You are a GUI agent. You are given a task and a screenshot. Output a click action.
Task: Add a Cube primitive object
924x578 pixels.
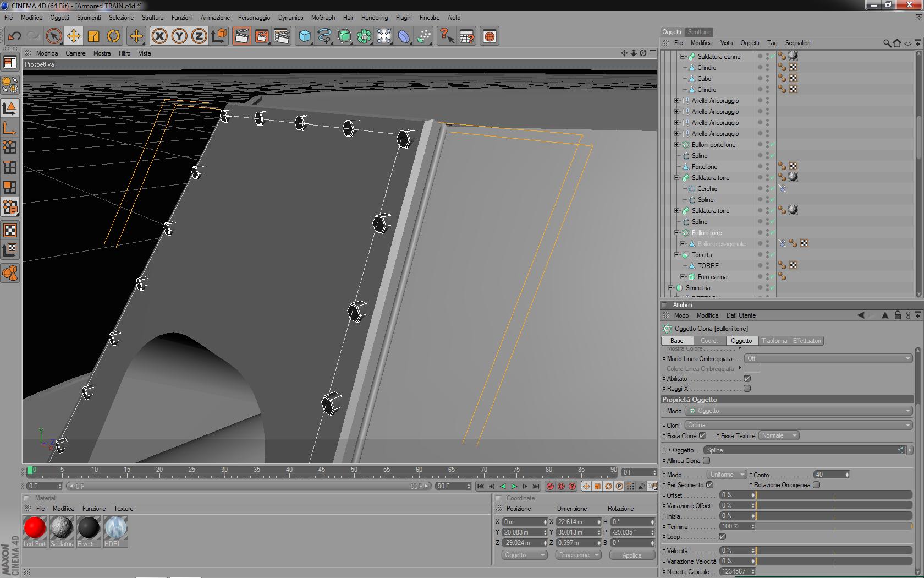tap(304, 36)
